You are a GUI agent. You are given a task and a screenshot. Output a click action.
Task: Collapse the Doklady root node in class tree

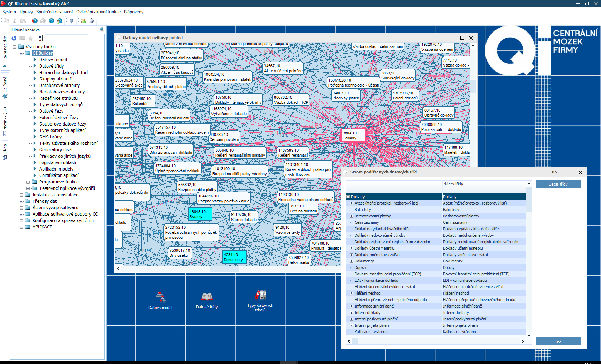(x=348, y=197)
